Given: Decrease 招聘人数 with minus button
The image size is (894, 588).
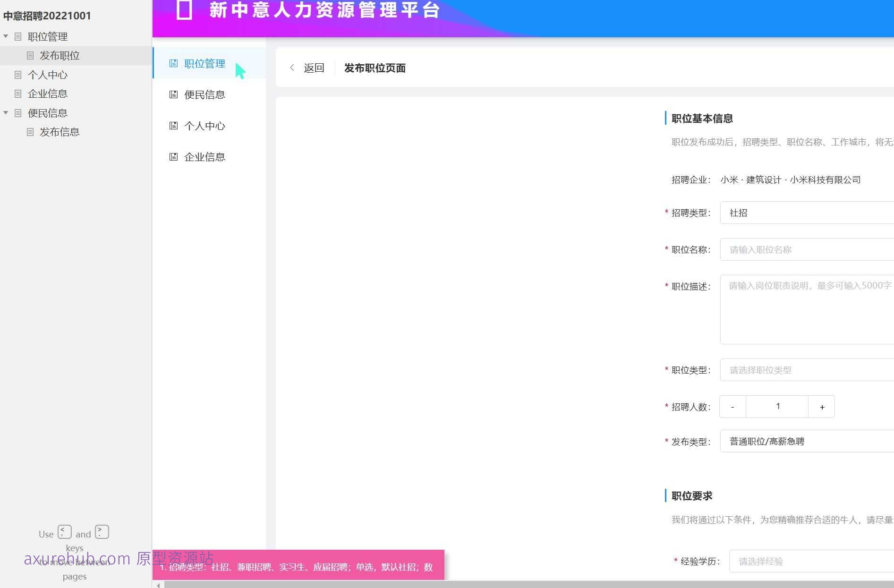Looking at the screenshot, I should coord(732,407).
